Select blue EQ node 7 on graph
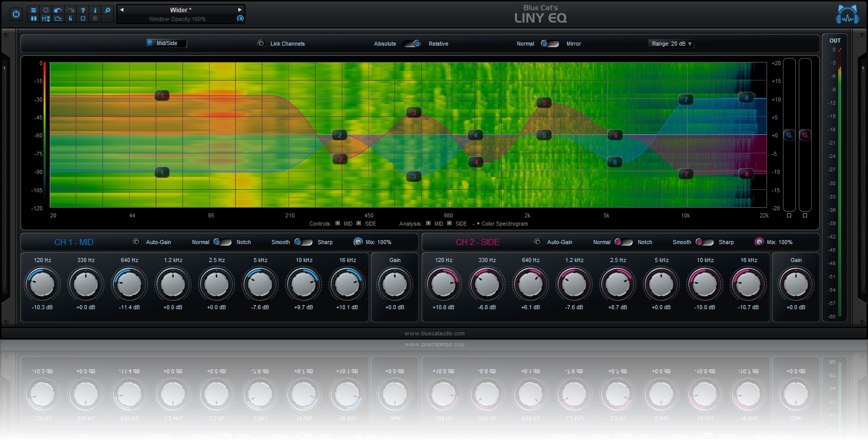The image size is (868, 441). point(686,99)
